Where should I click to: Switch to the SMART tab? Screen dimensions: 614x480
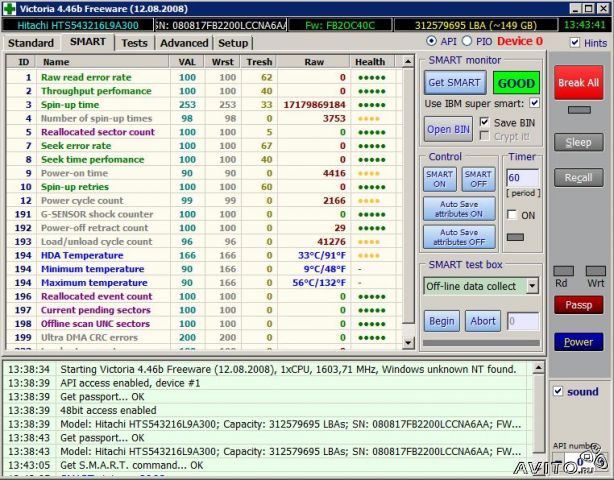coord(88,42)
